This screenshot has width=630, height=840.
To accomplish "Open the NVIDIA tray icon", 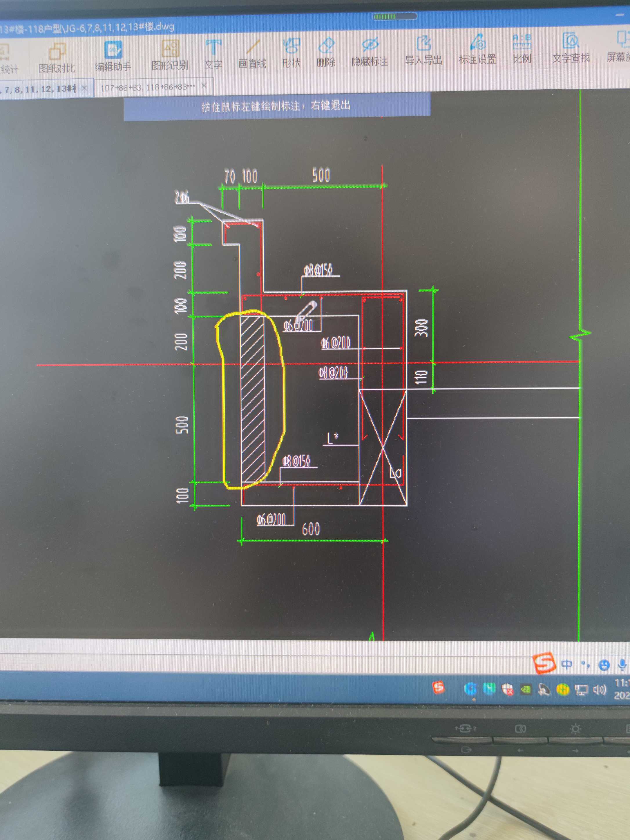I will [526, 689].
